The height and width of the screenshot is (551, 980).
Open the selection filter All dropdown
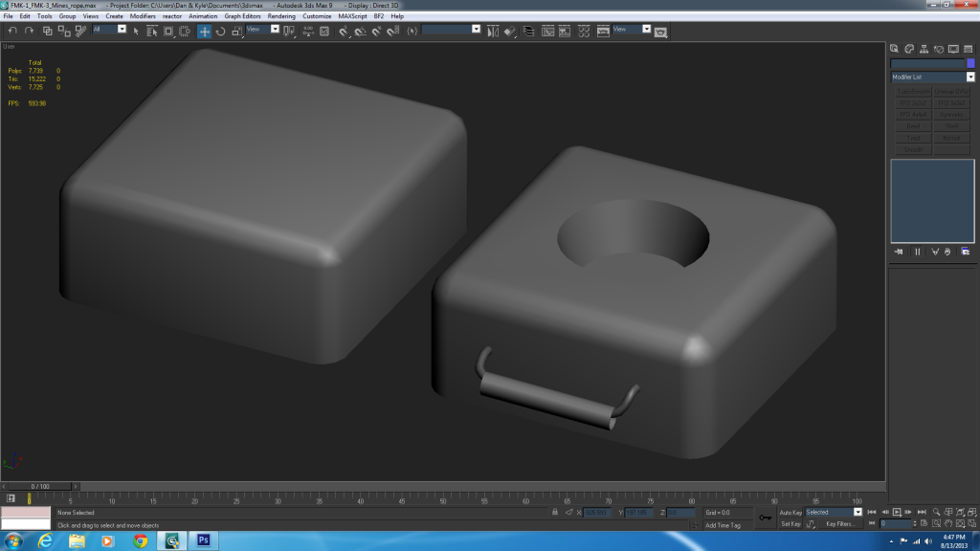(109, 30)
